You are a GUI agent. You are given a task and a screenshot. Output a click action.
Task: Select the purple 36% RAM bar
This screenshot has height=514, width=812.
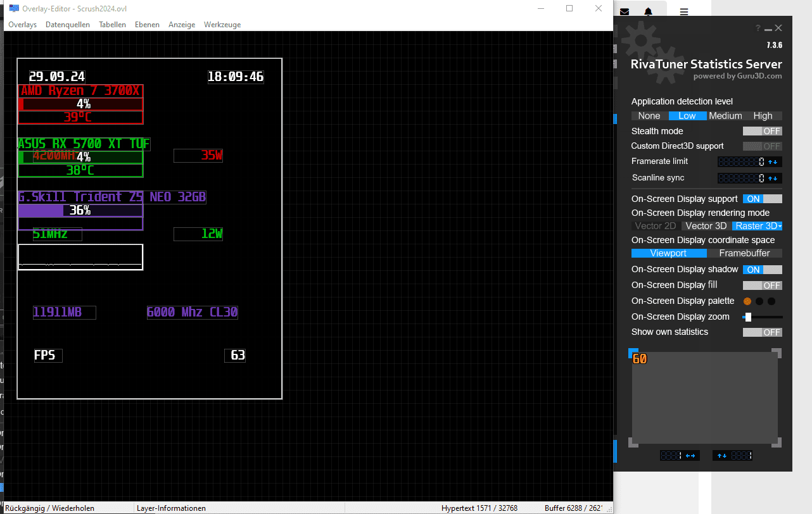[80, 210]
